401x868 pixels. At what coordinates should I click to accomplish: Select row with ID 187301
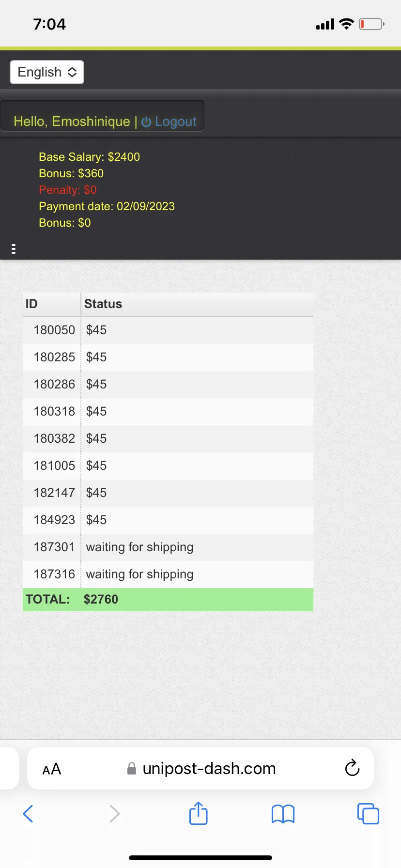coord(168,547)
